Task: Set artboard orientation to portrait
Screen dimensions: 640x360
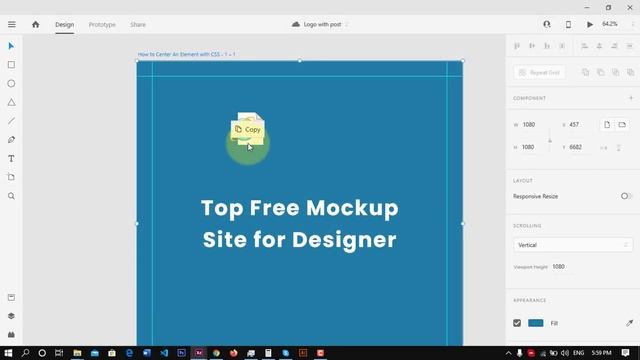Action: point(607,125)
